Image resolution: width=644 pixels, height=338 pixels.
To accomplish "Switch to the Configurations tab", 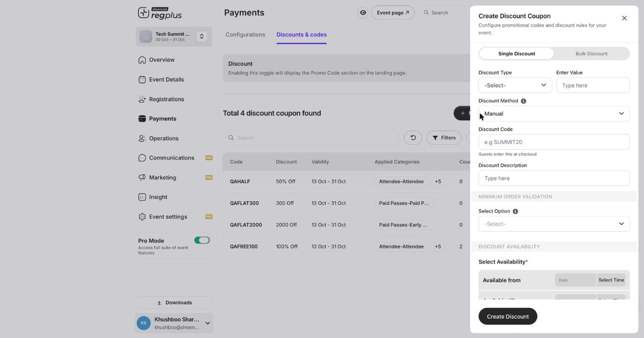I will tap(245, 35).
